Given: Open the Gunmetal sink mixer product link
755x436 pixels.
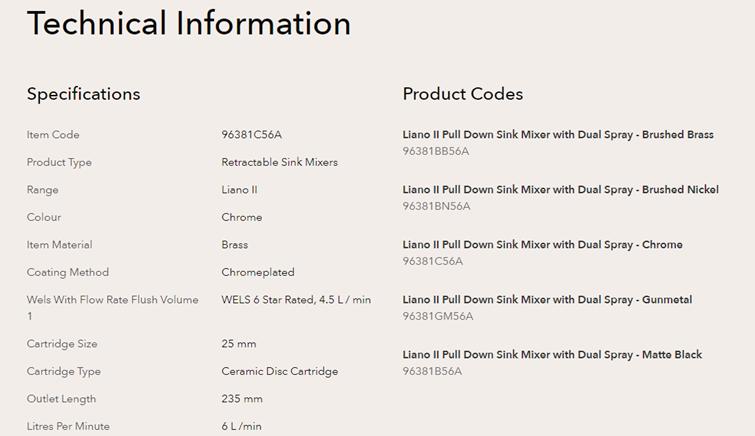Looking at the screenshot, I should pos(547,299).
